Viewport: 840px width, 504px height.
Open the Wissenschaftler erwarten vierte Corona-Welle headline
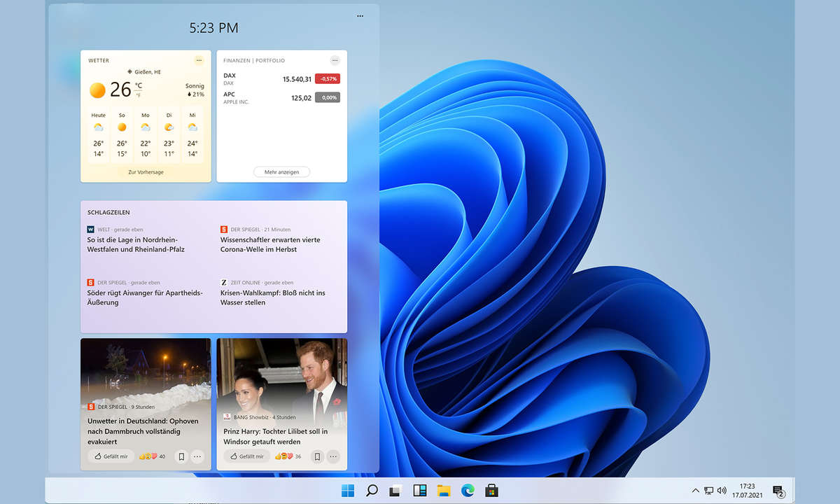270,244
